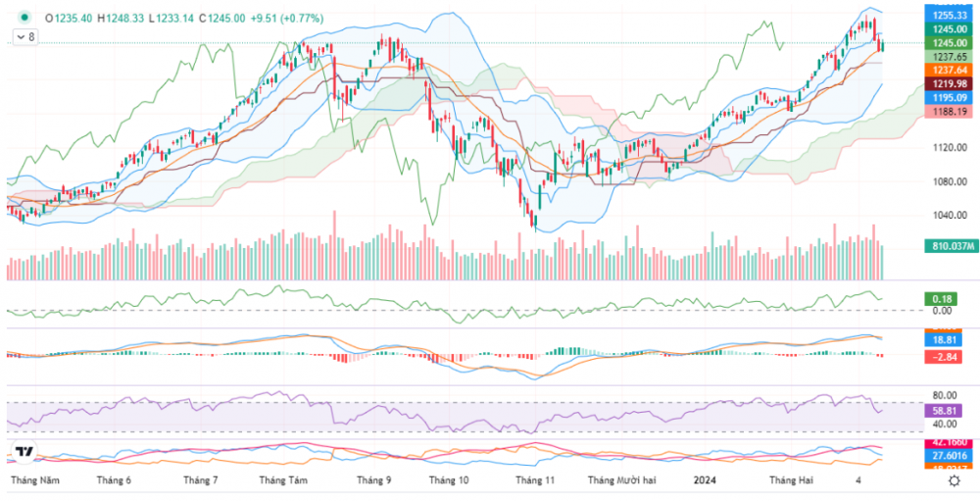Viewport: 980px width, 501px height.
Task: Click the green market status dot
Action: click(23, 18)
